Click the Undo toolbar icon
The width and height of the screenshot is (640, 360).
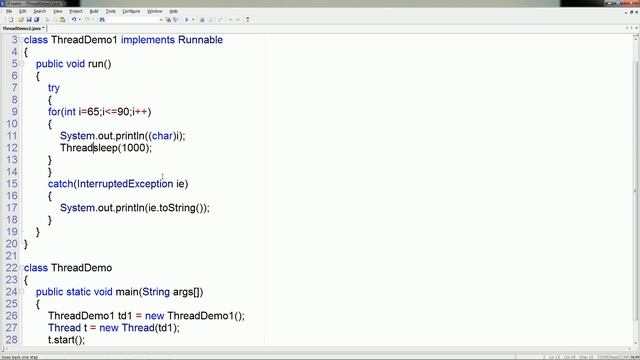(x=74, y=20)
